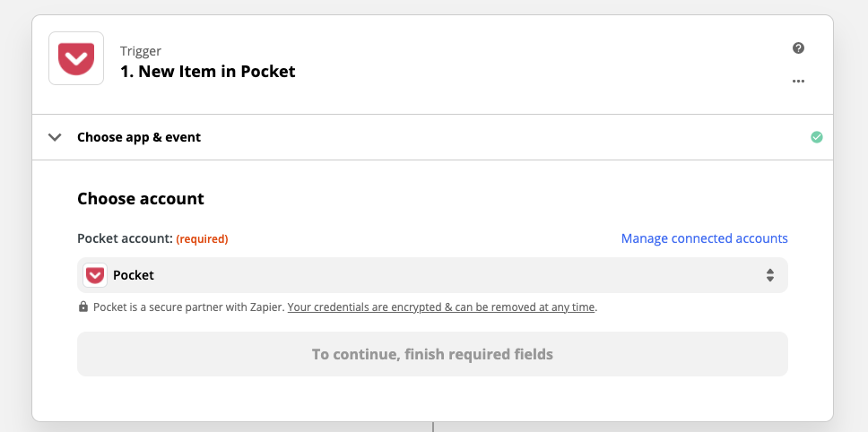Click the Choose account heading

(x=141, y=199)
